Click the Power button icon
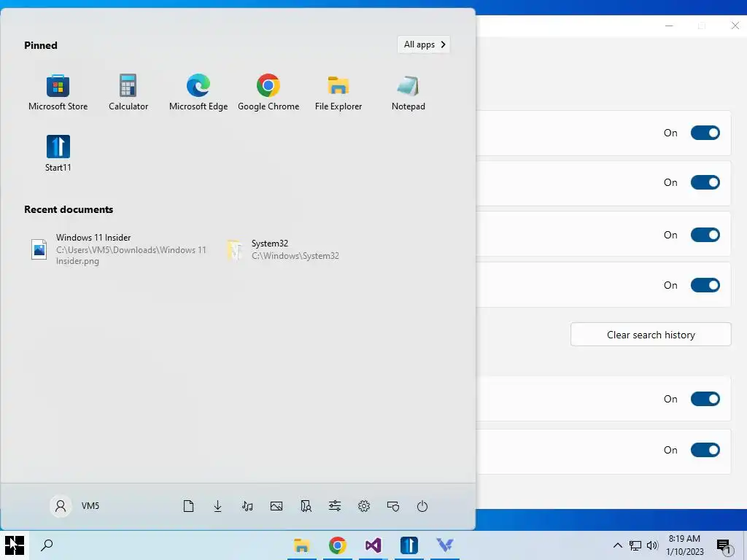The height and width of the screenshot is (560, 747). [x=422, y=506]
